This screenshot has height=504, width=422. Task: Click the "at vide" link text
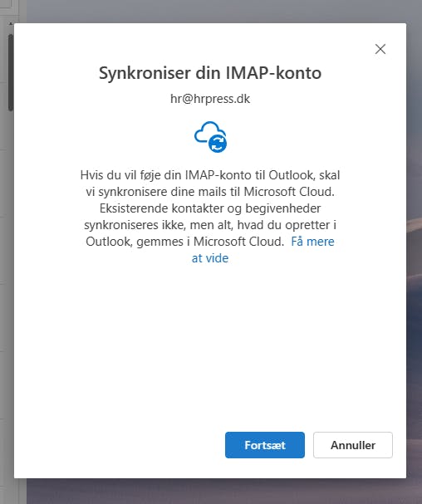pyautogui.click(x=210, y=258)
